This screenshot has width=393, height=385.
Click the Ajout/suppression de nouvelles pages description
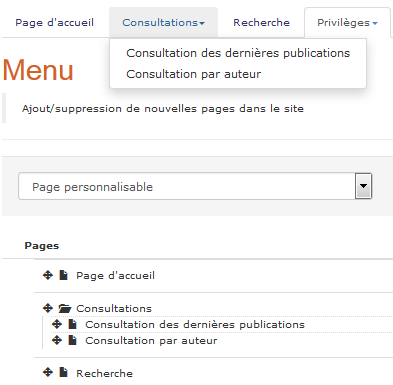[163, 109]
